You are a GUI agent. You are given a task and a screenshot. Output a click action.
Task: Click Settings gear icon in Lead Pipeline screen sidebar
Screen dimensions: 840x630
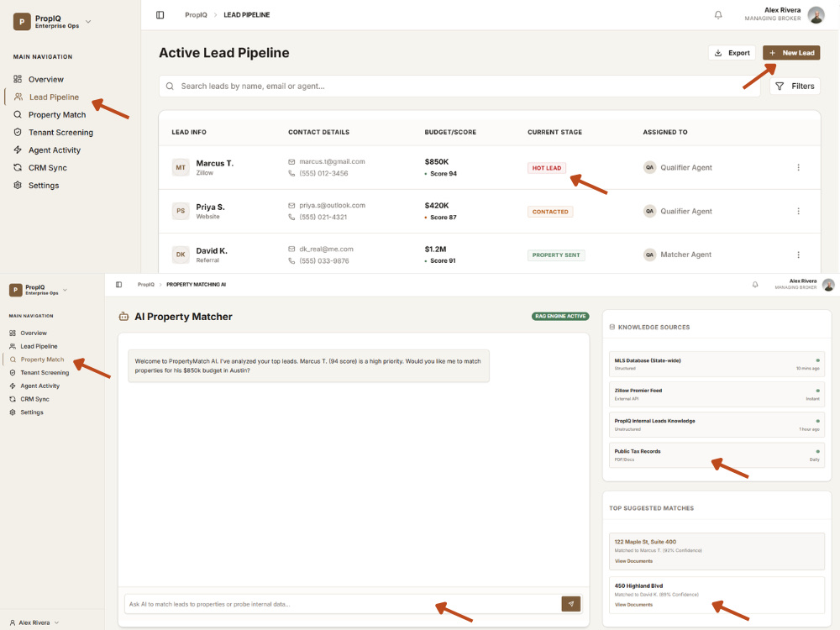click(x=18, y=186)
